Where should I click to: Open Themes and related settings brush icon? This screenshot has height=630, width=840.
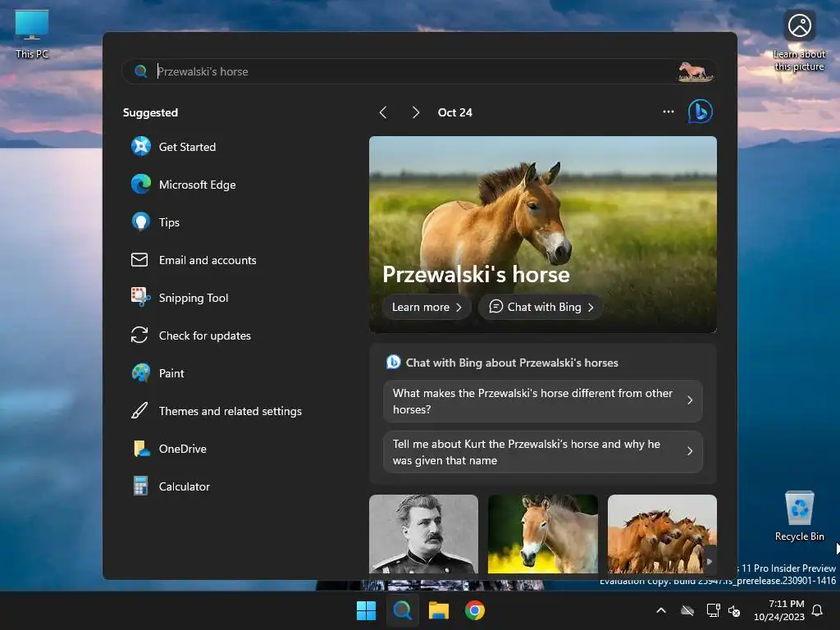(x=139, y=411)
